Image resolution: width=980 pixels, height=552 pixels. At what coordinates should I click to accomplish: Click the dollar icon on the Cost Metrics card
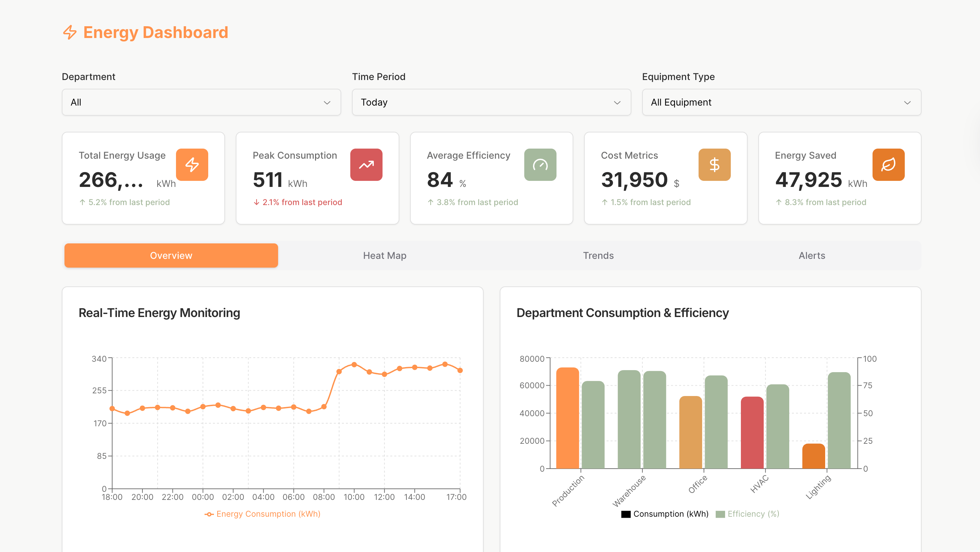coord(714,164)
